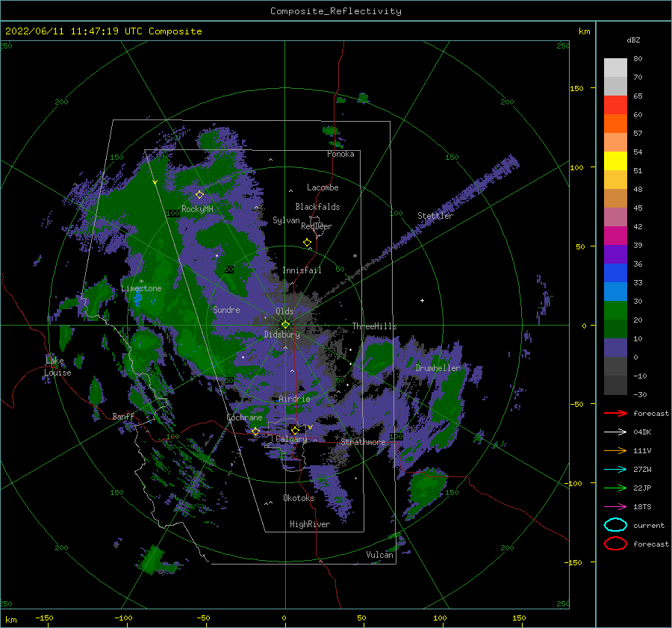The width and height of the screenshot is (672, 628).
Task: Click the yellow station marker below RedDeer
Action: 307,242
